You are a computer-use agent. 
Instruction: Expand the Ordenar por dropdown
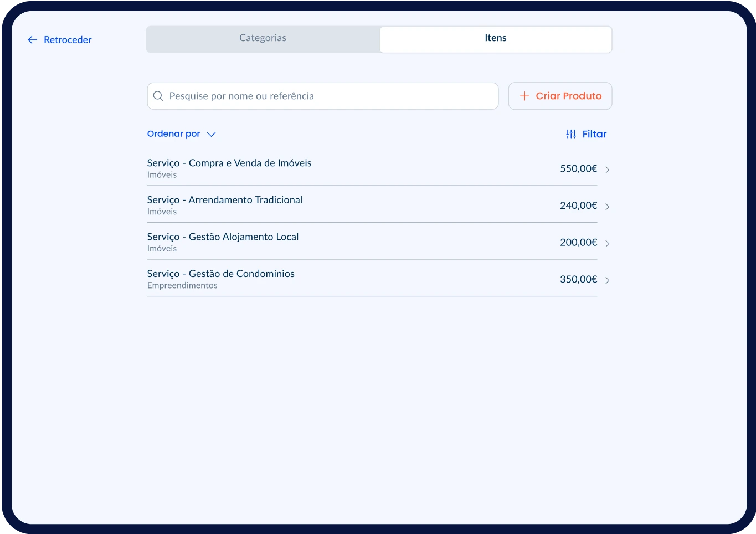pyautogui.click(x=174, y=134)
